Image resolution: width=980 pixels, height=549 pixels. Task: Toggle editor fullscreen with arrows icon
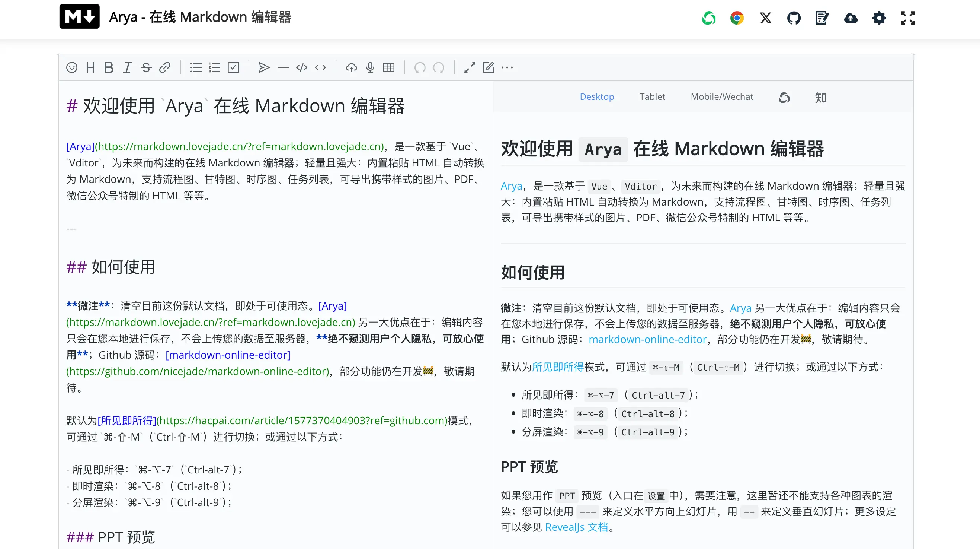470,67
